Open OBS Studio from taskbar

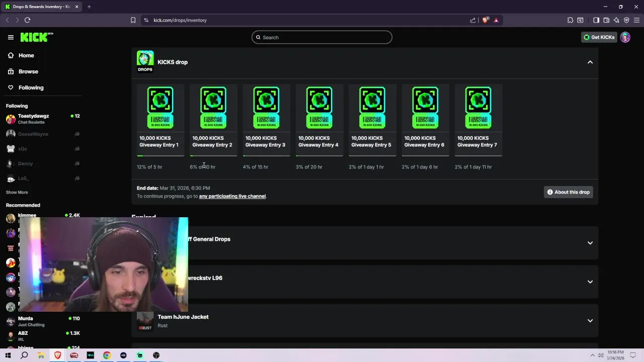click(x=156, y=355)
